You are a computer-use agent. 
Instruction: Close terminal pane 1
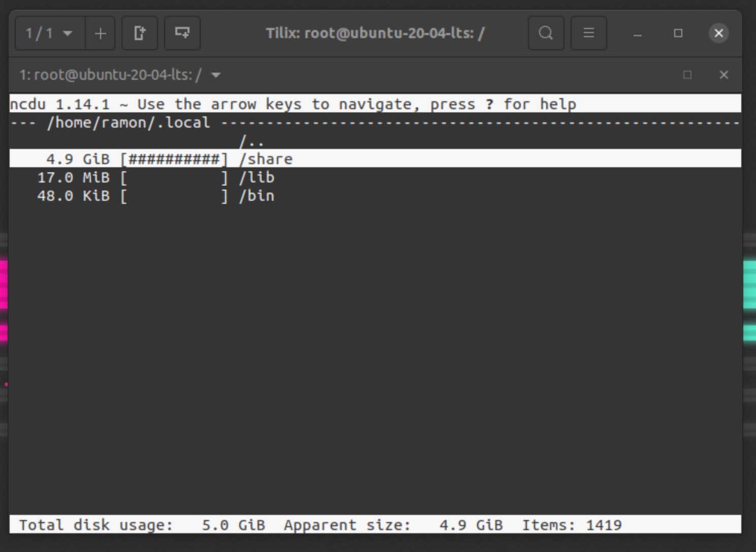pos(724,75)
